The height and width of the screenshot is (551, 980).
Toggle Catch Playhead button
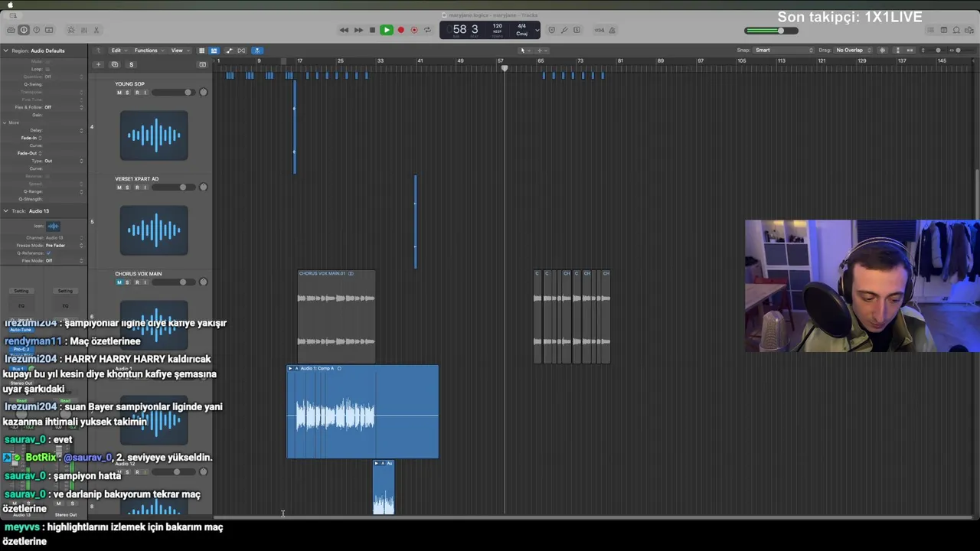tap(257, 51)
